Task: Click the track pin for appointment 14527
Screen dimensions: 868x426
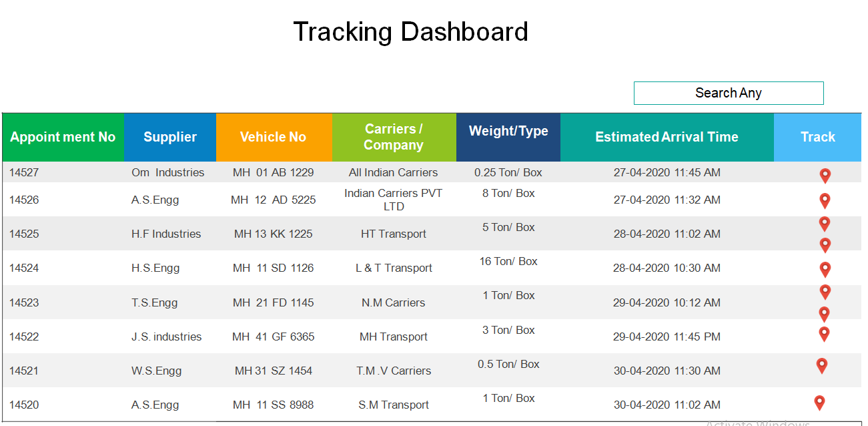Action: [x=825, y=175]
